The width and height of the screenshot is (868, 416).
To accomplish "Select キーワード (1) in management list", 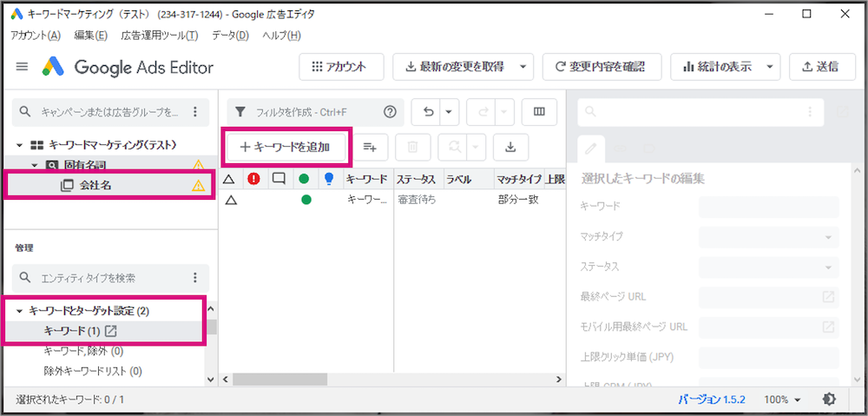I will [x=72, y=331].
